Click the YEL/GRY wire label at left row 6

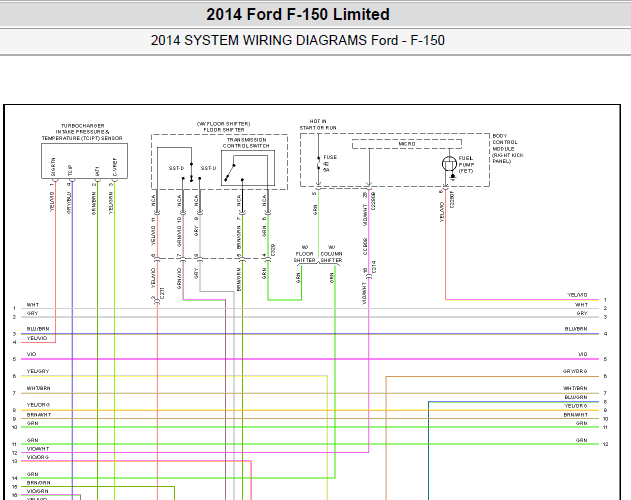(x=38, y=371)
